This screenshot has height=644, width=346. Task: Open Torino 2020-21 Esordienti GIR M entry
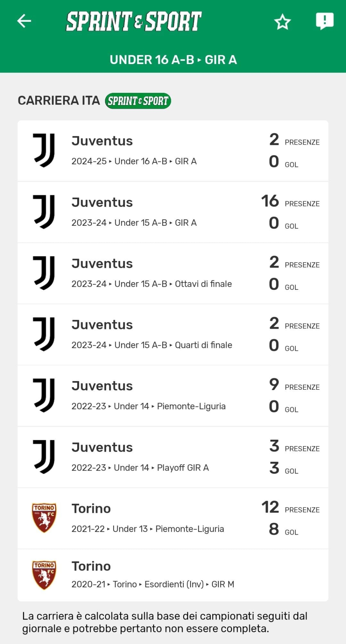153,575
